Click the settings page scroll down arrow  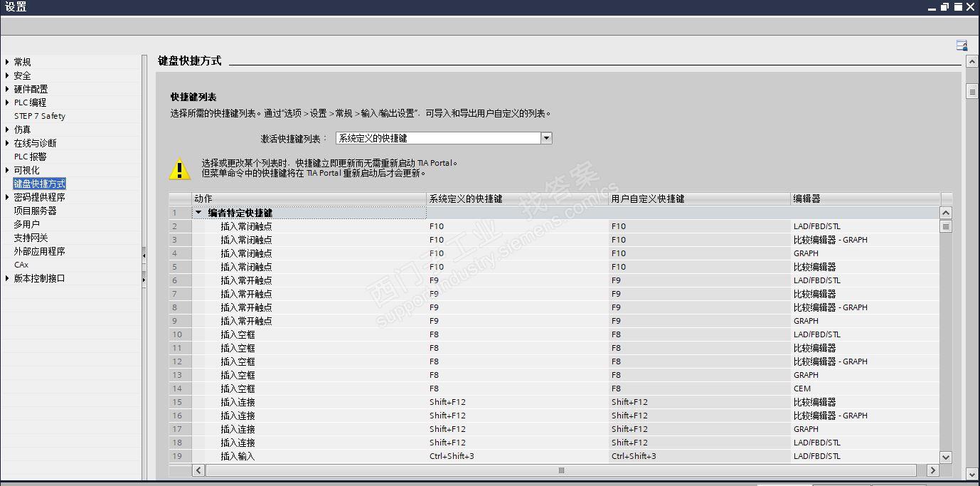point(971,474)
